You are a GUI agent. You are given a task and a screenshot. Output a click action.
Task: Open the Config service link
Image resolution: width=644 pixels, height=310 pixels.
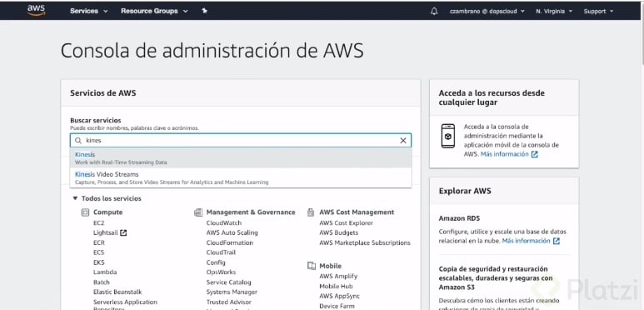216,262
